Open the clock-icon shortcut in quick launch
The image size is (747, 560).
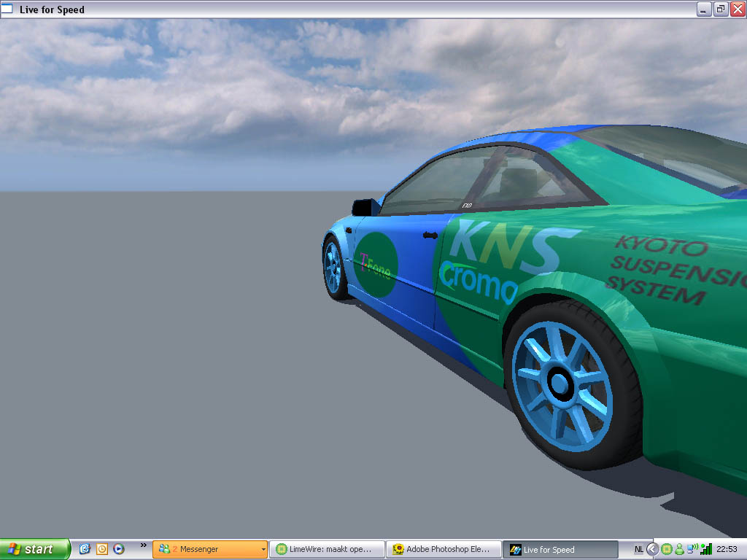point(102,549)
